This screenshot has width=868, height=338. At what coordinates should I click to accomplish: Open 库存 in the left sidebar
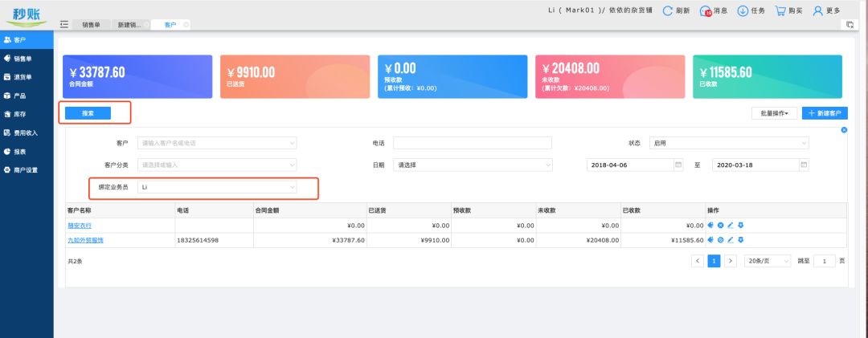tap(27, 114)
